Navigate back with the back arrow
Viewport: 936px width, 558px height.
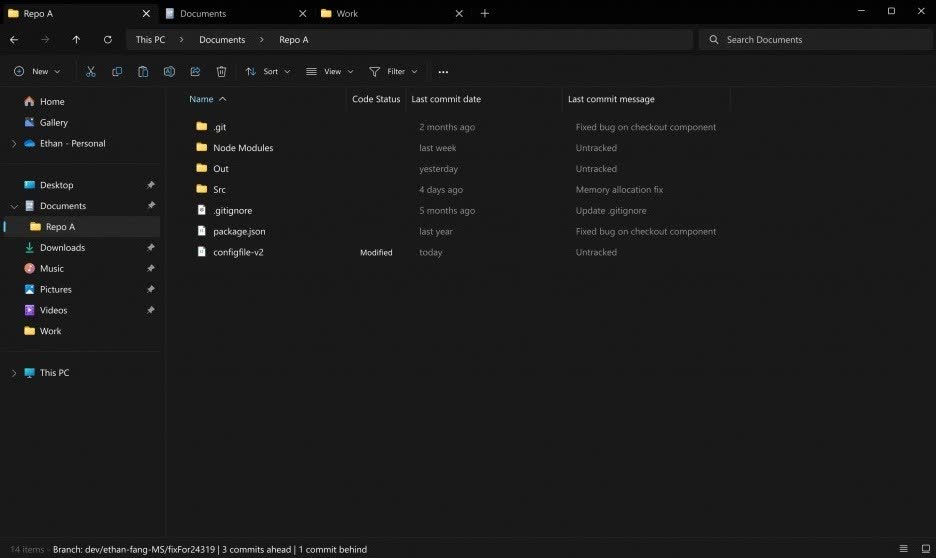point(14,40)
